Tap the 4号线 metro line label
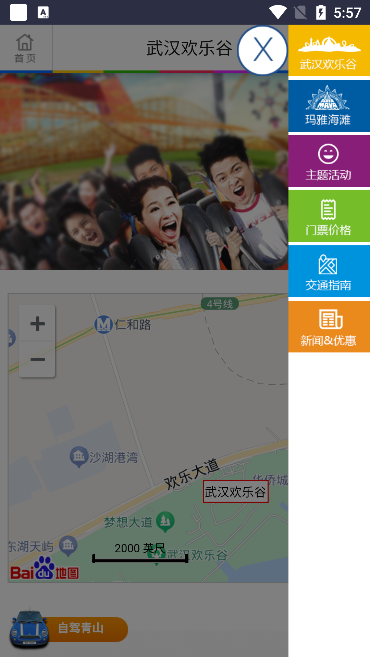 click(220, 304)
